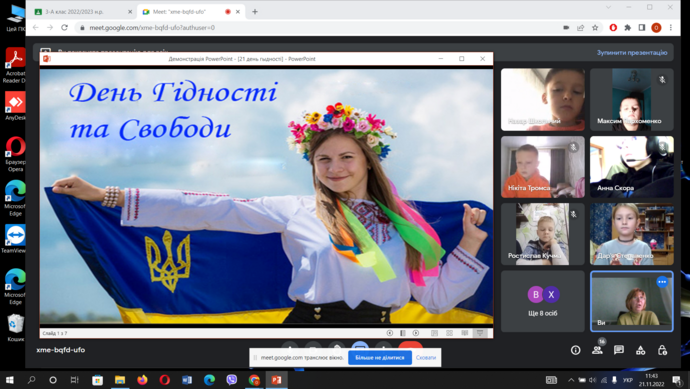Click the address bar URL field
Screen dimensions: 690x389
coord(317,27)
